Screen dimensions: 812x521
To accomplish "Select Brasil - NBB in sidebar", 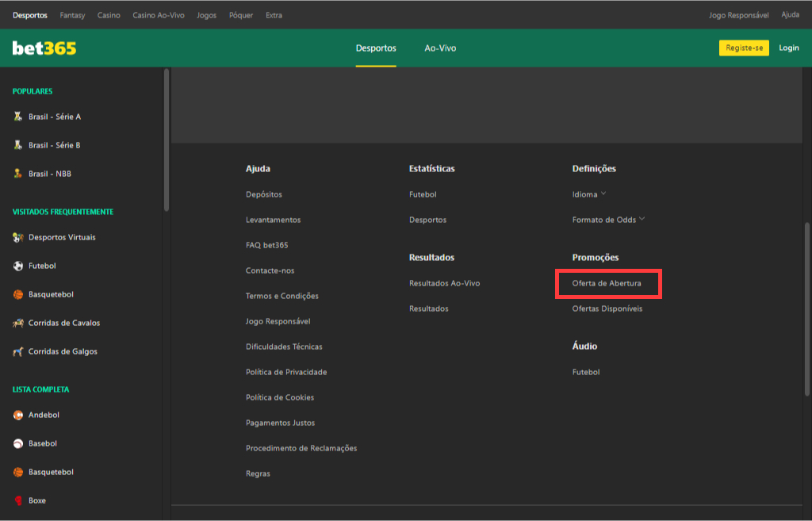I will (50, 174).
